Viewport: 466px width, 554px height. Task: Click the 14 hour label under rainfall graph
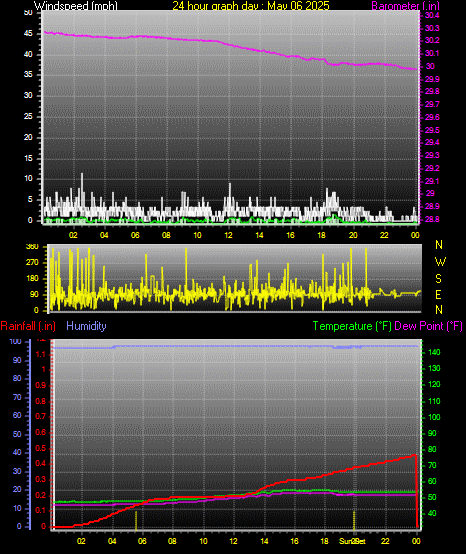coord(264,541)
